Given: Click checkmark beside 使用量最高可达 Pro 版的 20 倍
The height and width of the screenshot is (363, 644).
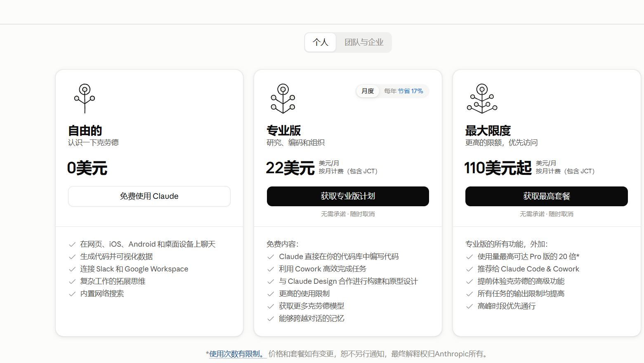Looking at the screenshot, I should pyautogui.click(x=469, y=257).
